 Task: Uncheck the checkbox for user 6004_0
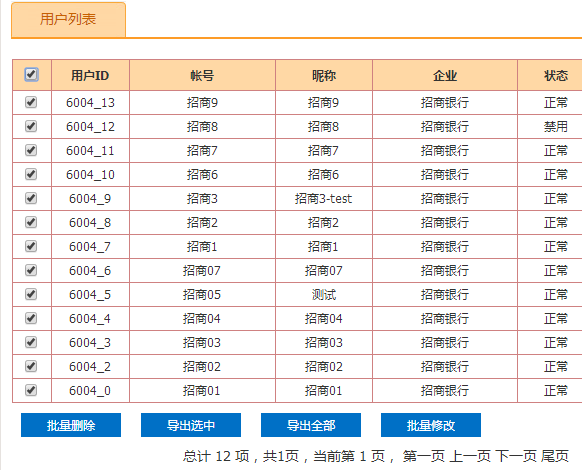[31, 390]
